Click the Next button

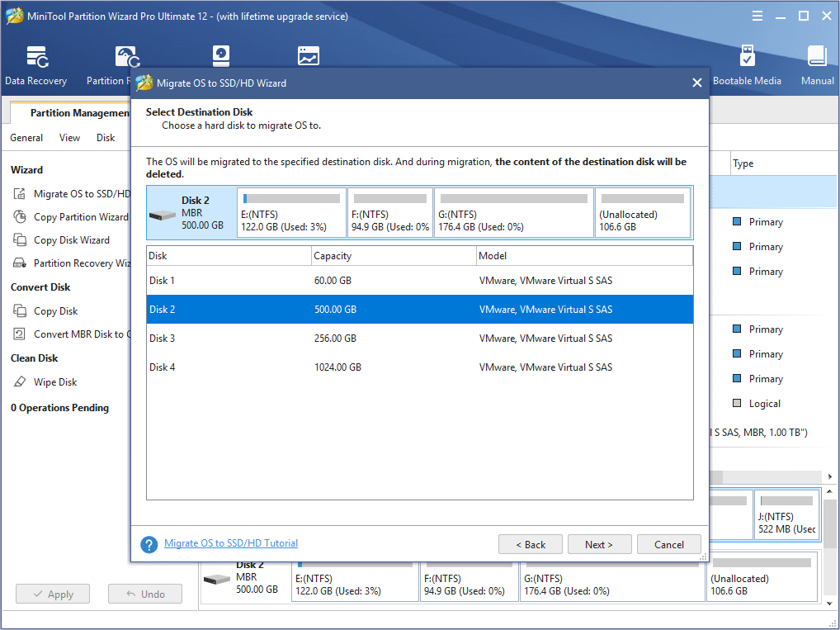pos(599,545)
